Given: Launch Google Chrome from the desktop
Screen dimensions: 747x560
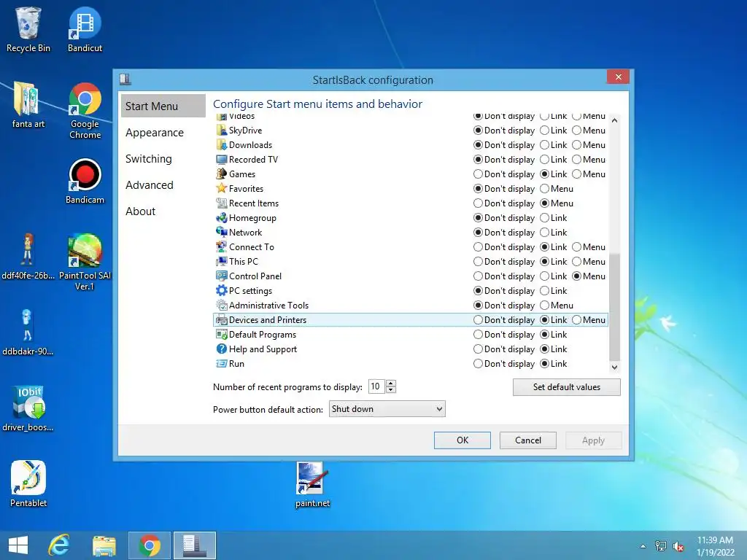Looking at the screenshot, I should tap(85, 111).
